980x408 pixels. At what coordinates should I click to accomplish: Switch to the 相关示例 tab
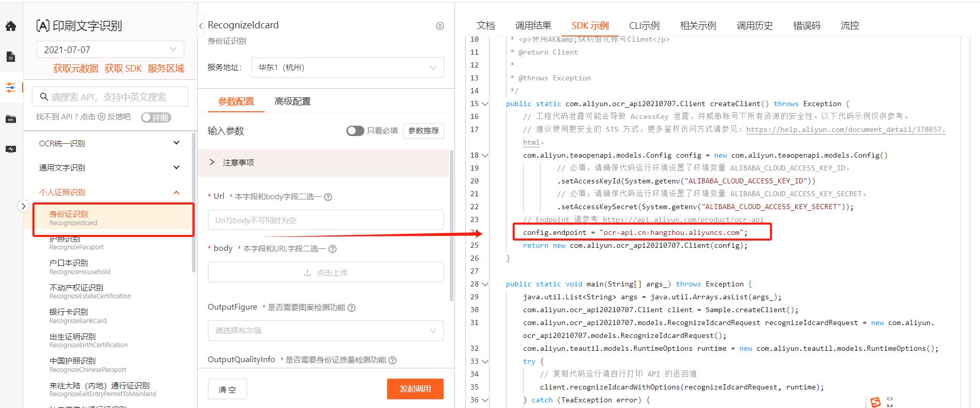click(697, 26)
